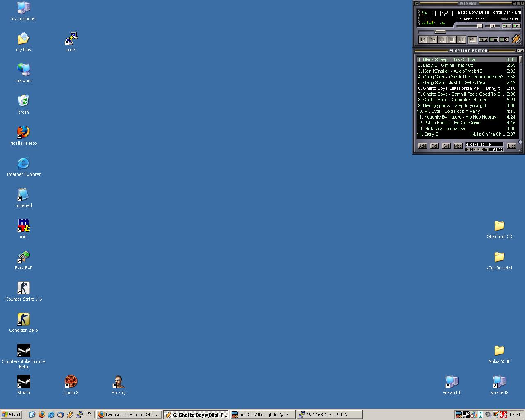Click the Winamp song seek bar handle
Viewport: 525px width, 420px height.
[440, 32]
